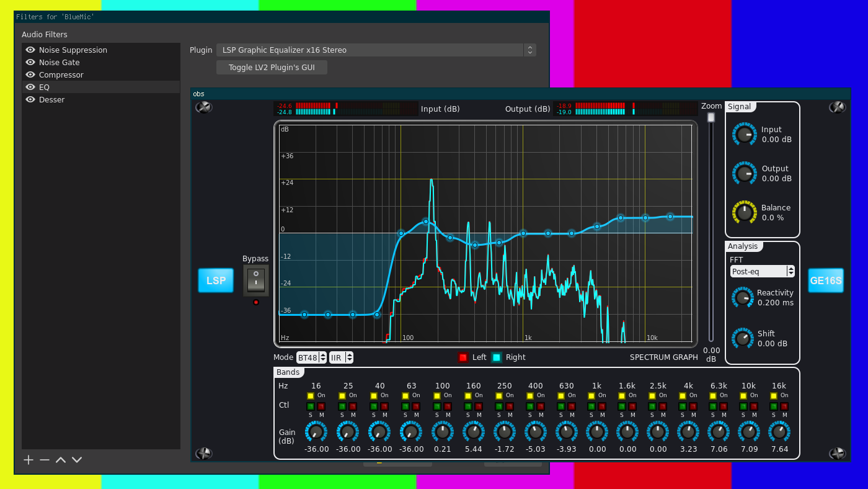Click the Balance value 0.0 %
Image resolution: width=868 pixels, height=489 pixels.
(x=773, y=218)
